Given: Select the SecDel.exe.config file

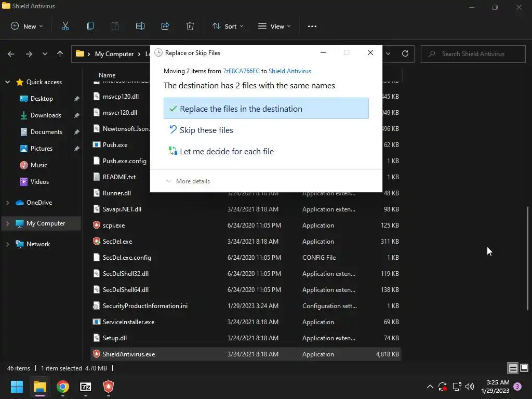Looking at the screenshot, I should pos(246,258).
